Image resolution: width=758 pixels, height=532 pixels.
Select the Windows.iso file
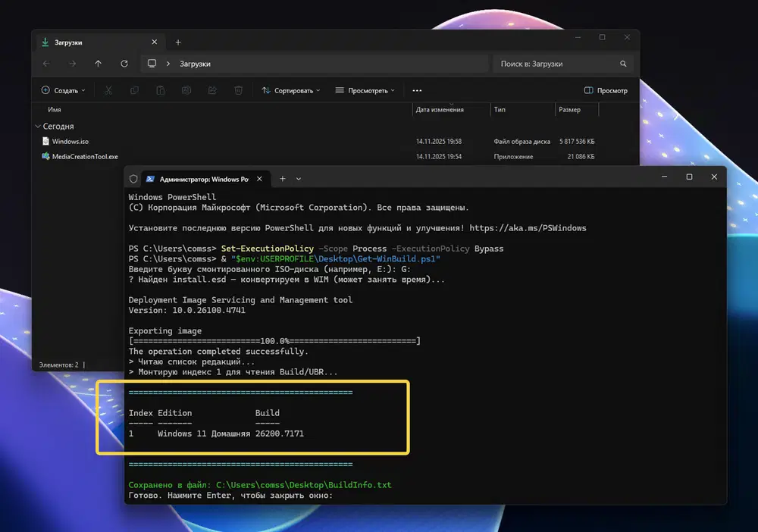pyautogui.click(x=70, y=142)
